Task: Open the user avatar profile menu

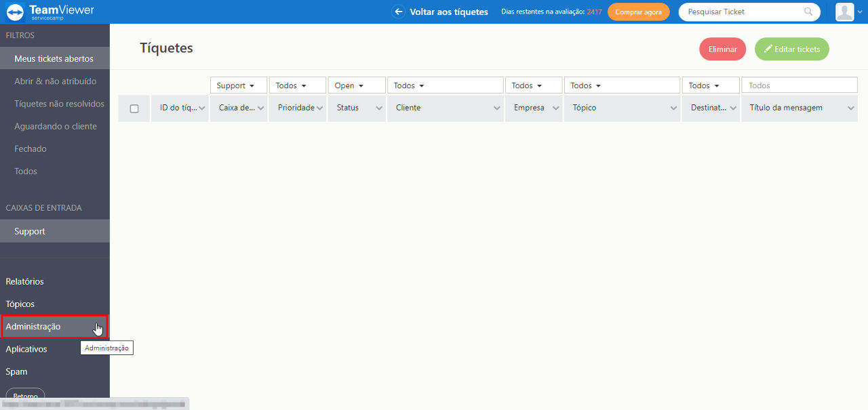Action: pos(845,12)
